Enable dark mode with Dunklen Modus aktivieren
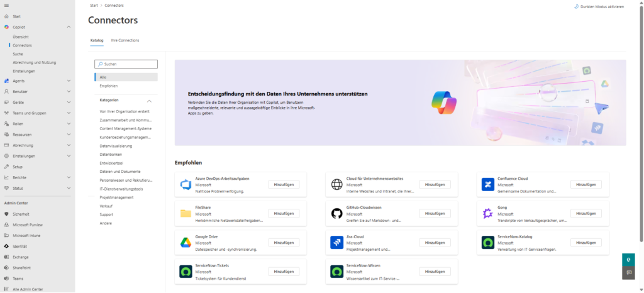The width and height of the screenshot is (644, 293). click(x=599, y=7)
